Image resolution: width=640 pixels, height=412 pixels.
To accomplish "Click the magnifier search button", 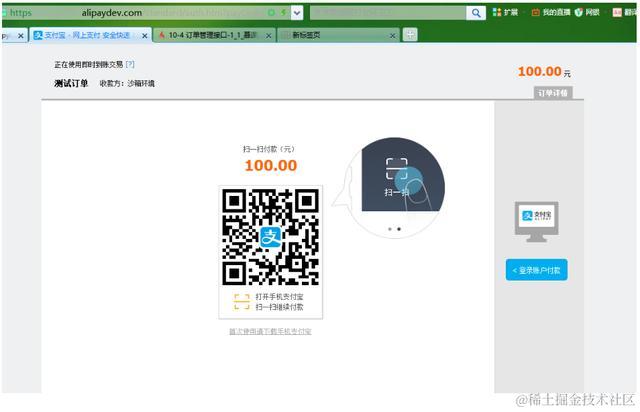I will pos(476,13).
